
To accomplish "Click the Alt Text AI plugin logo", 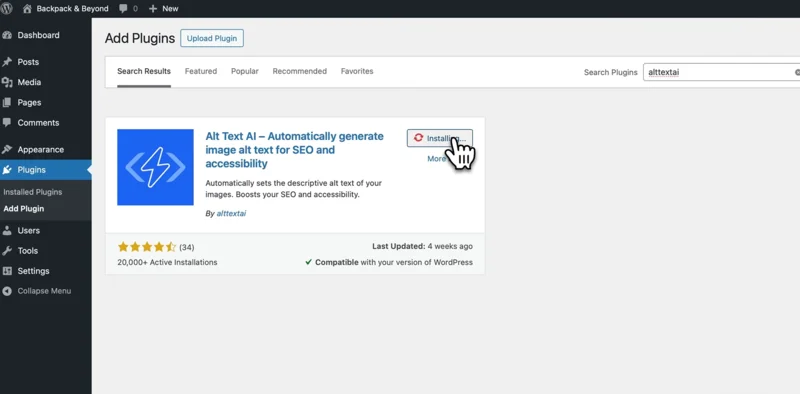I will [155, 167].
